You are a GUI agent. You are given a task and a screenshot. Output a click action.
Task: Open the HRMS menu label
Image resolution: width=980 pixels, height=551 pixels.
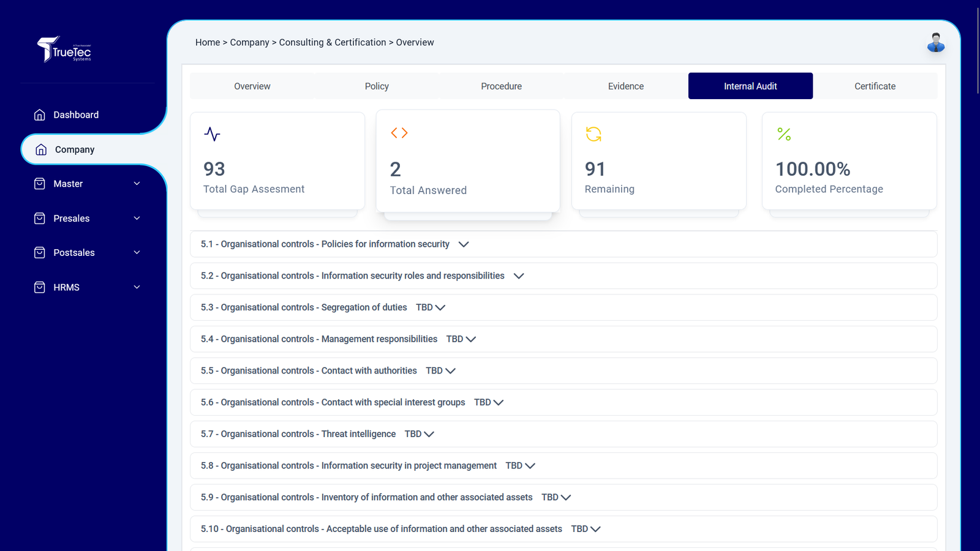click(67, 287)
